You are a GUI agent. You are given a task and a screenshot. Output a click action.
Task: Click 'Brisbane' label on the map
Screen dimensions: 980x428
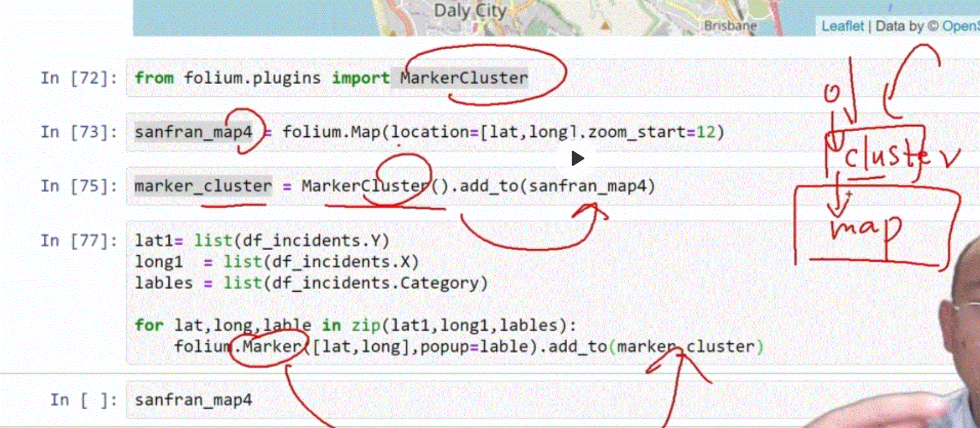[x=730, y=25]
